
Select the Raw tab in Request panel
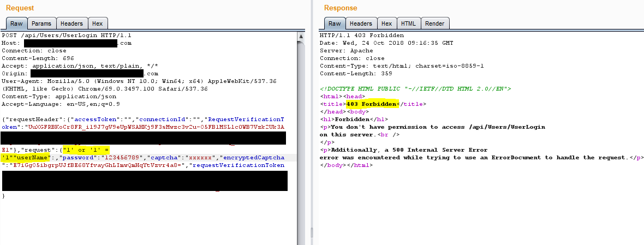tap(16, 23)
